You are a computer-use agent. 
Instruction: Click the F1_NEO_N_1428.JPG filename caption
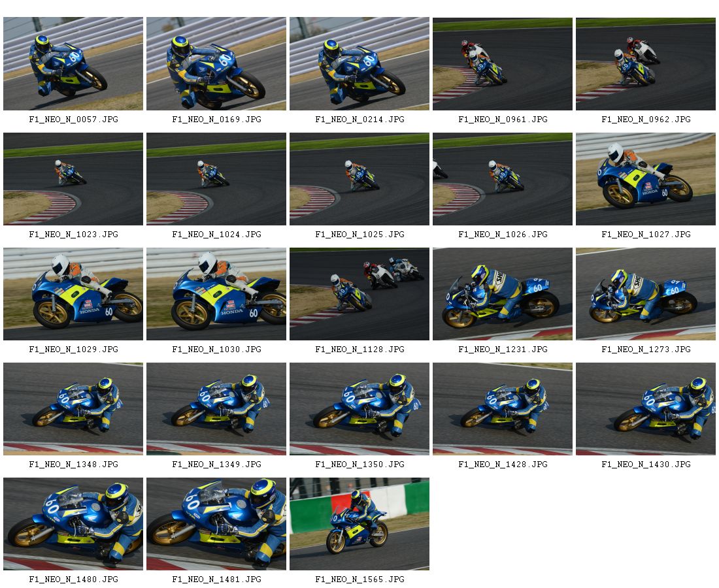tap(503, 465)
